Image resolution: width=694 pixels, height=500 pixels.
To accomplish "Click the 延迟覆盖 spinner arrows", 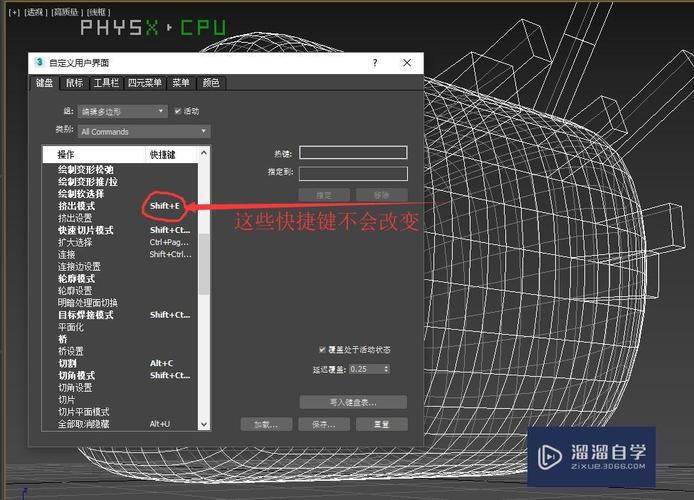I will 386,369.
